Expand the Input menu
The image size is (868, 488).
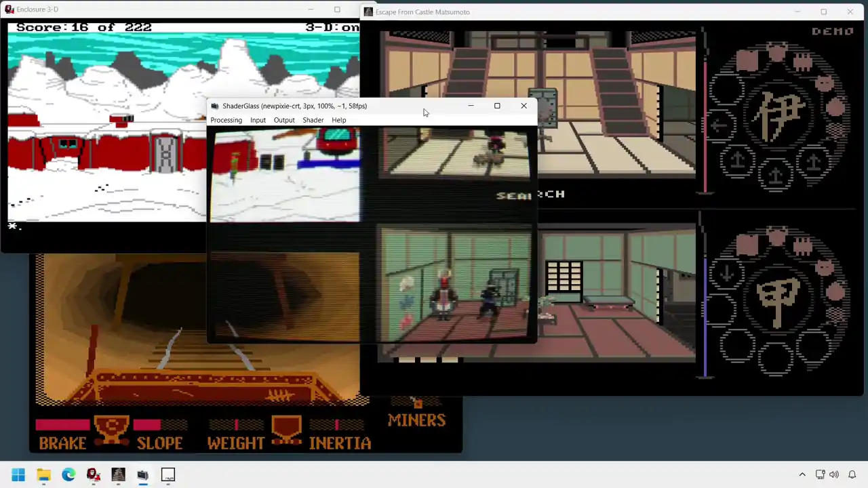point(258,120)
